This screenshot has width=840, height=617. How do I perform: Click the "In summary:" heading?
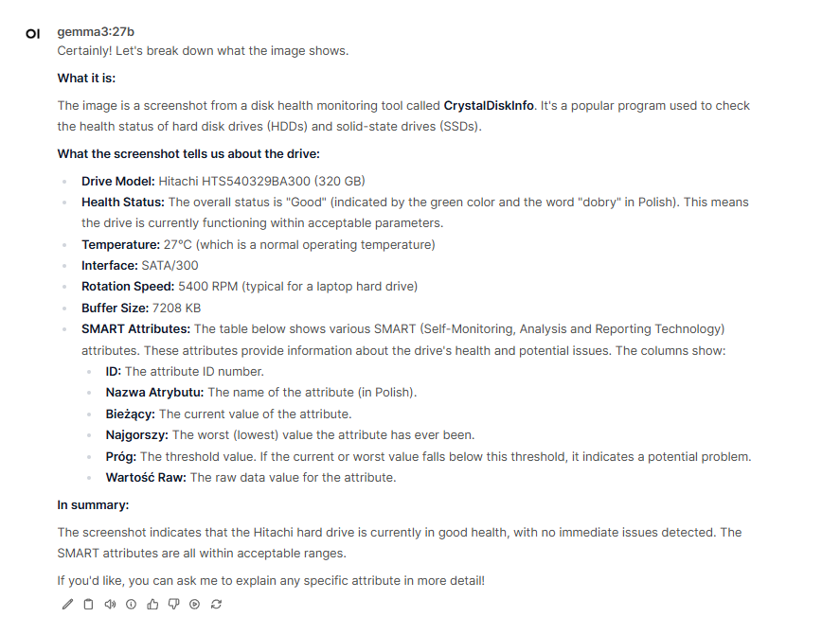93,505
